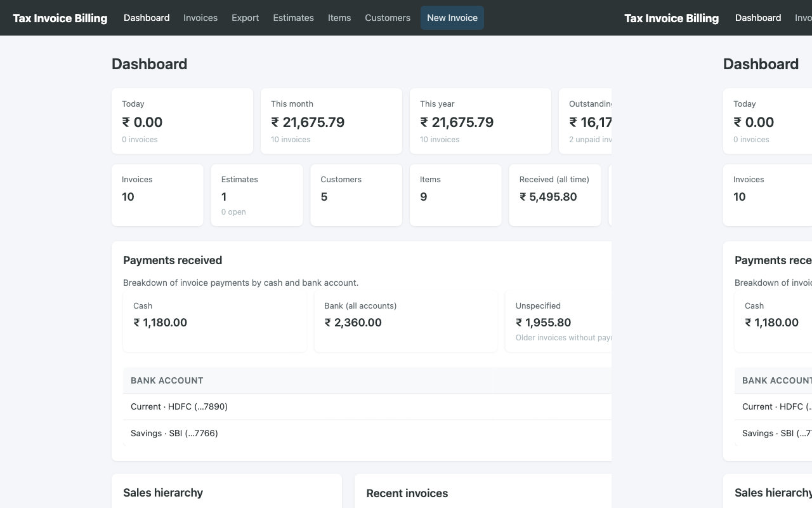Click the Cash ₹ 1,180.00 card in left window

[x=215, y=322]
